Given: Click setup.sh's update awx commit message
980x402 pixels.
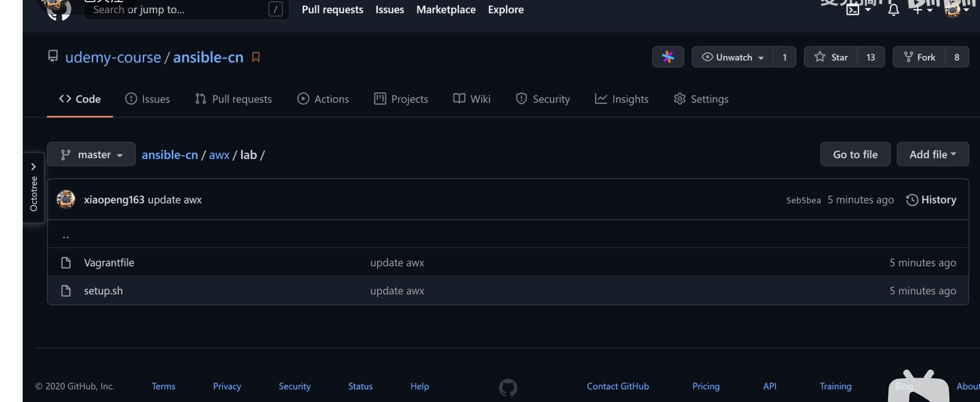Looking at the screenshot, I should click(397, 291).
